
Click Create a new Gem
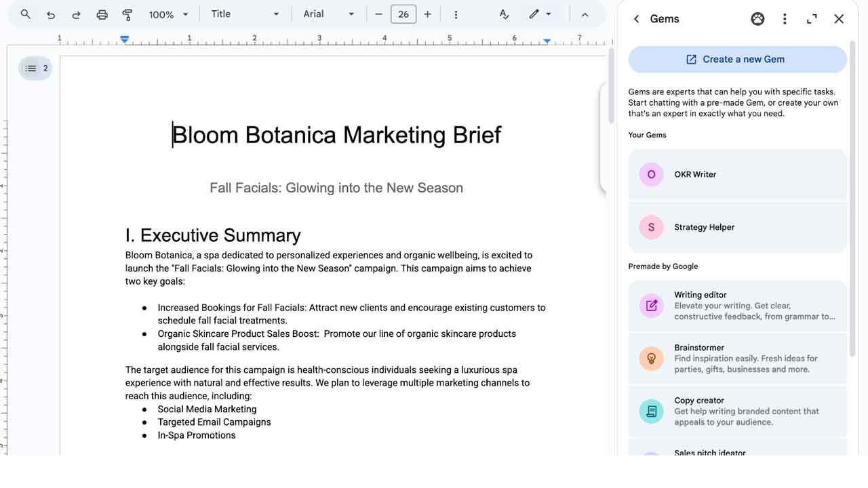736,59
